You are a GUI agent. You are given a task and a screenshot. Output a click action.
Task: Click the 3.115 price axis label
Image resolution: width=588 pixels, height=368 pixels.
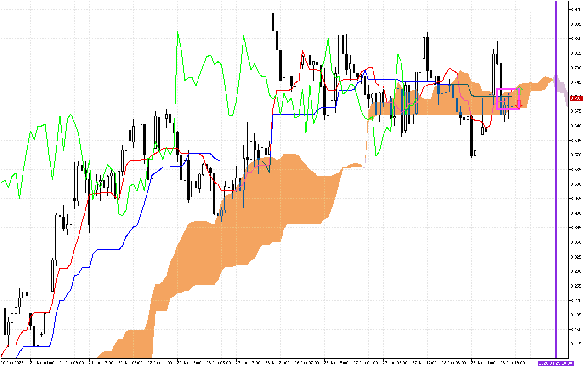576,344
